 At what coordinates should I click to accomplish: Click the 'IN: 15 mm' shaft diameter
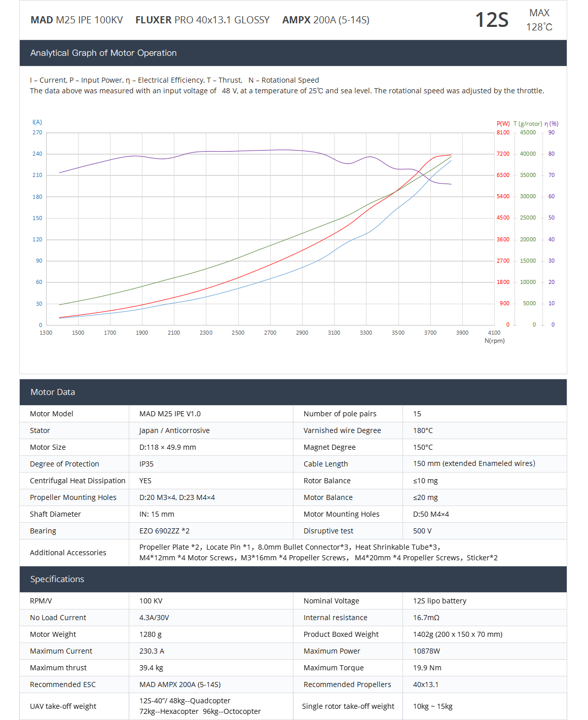[x=157, y=514]
